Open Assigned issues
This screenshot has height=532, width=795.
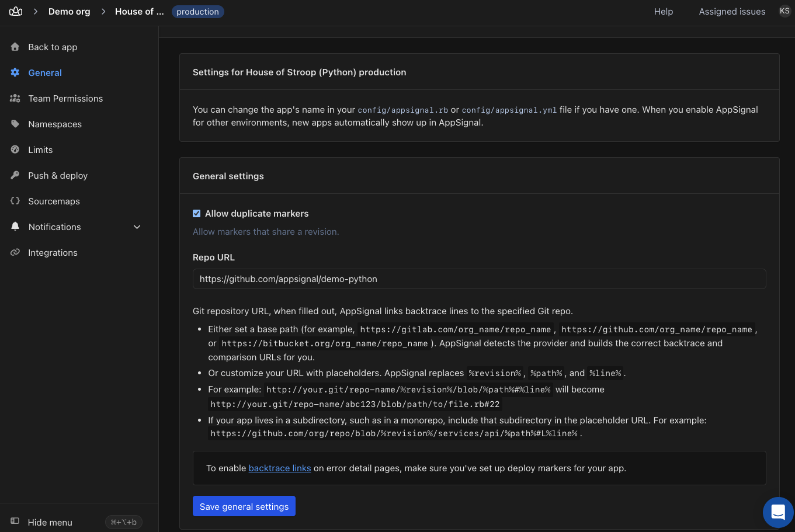[x=732, y=12]
